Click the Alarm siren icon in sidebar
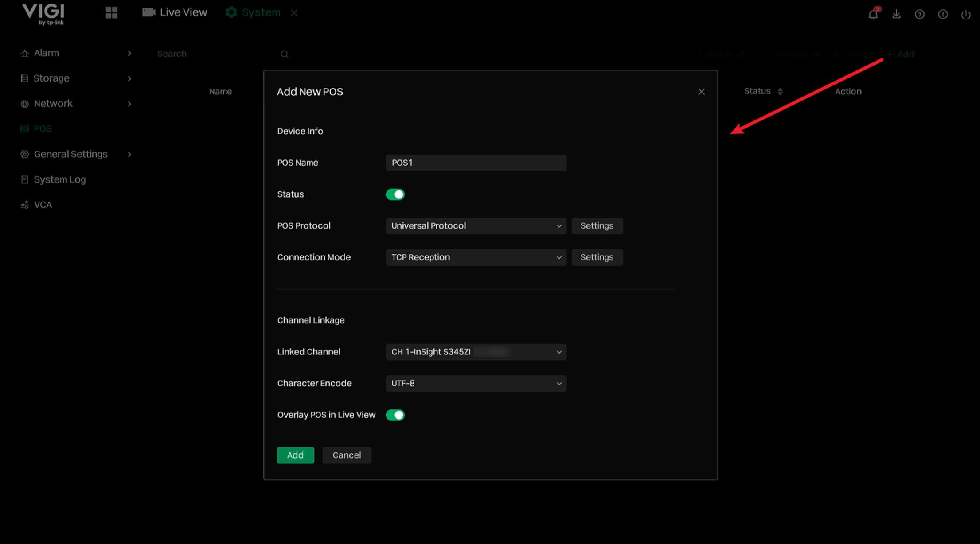Screen dimensions: 980x544 point(25,53)
